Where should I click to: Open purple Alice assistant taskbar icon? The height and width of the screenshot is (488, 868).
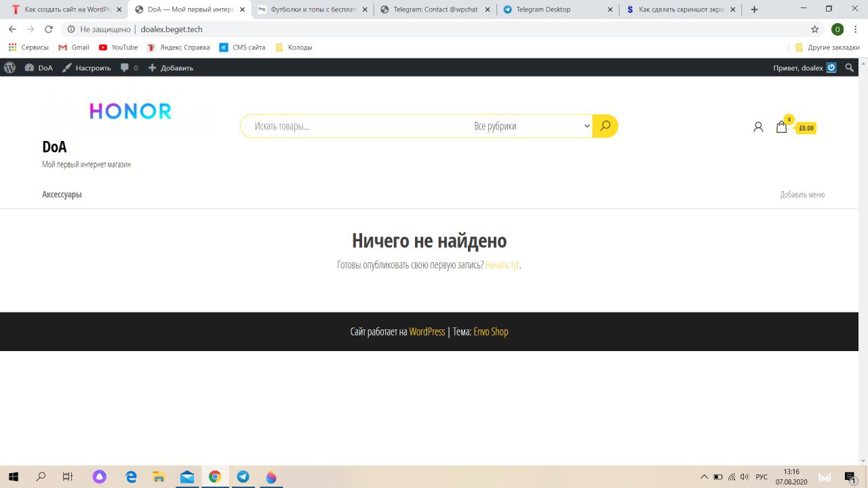[100, 477]
